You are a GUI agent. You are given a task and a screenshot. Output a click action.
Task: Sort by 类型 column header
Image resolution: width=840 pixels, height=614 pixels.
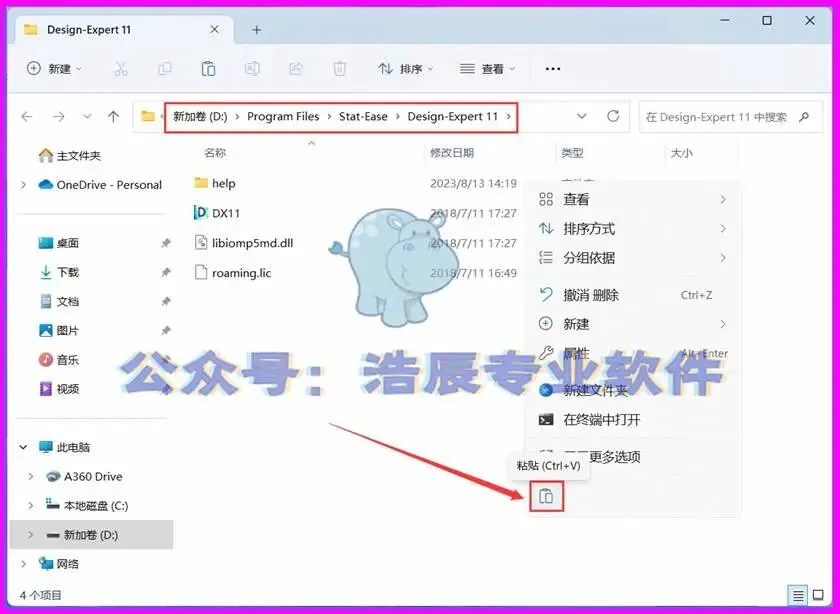(x=572, y=153)
